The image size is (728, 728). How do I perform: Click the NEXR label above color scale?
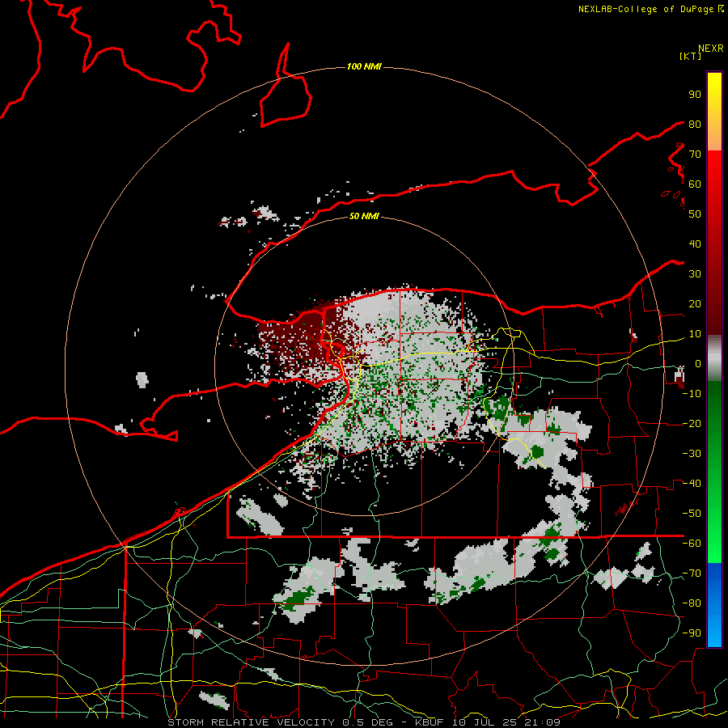(x=711, y=49)
